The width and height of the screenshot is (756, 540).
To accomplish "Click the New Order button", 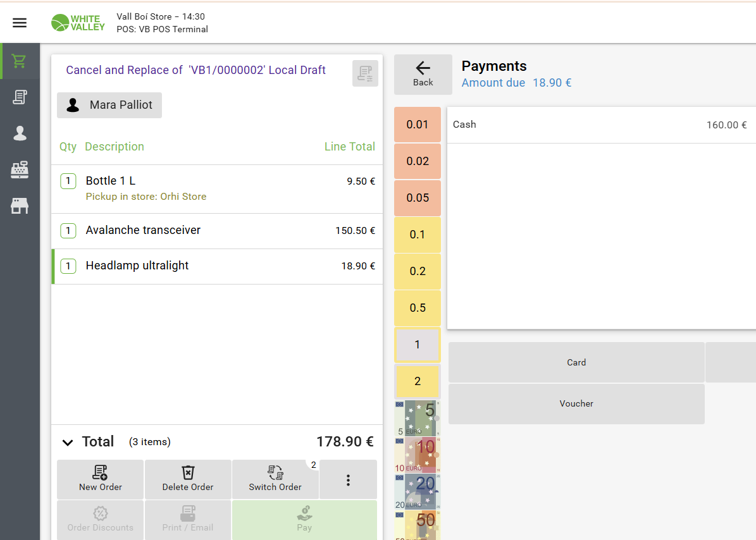I will [x=101, y=479].
